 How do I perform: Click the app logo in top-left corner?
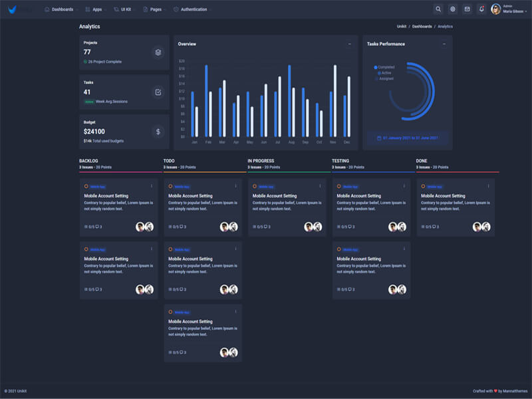click(x=12, y=9)
